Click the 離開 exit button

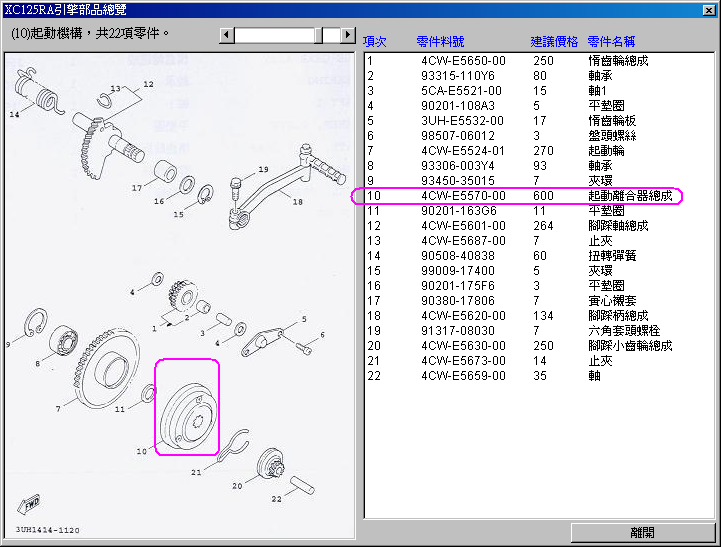(x=642, y=533)
